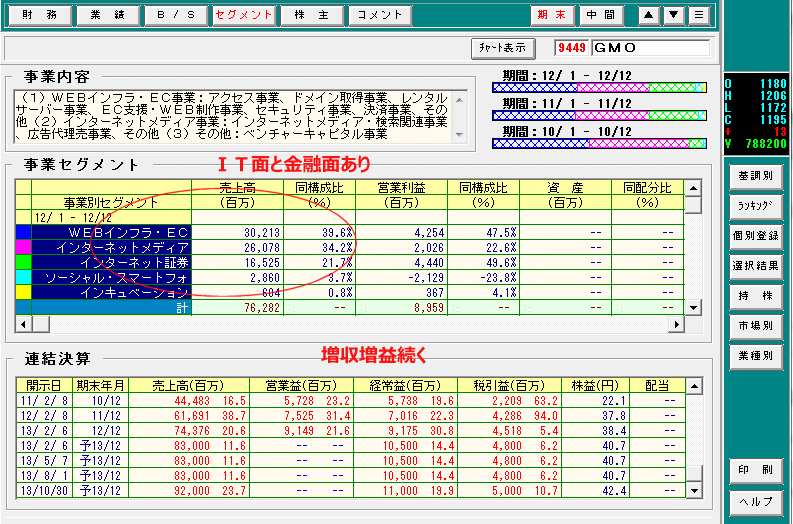Select the インターネット証券 segment row
This screenshot has height=524, width=793.
click(349, 262)
